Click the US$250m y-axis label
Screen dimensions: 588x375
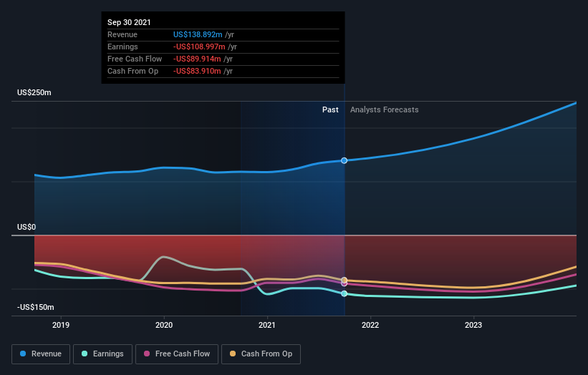(34, 92)
